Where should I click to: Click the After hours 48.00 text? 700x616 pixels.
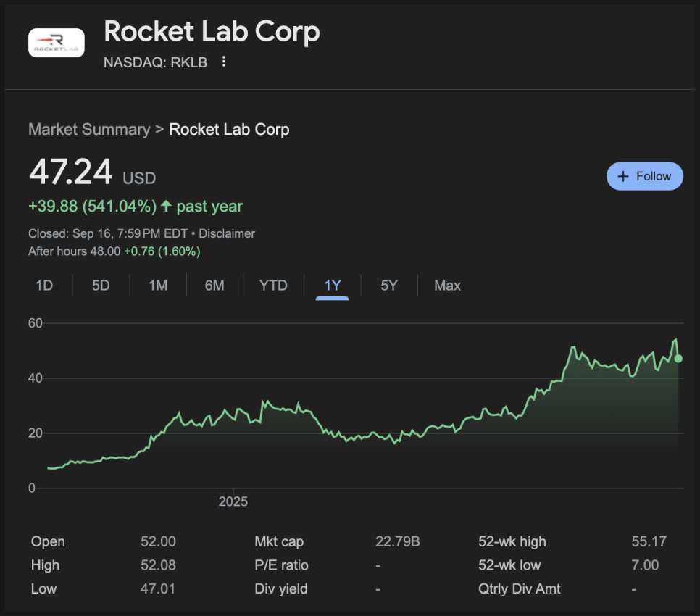coord(74,251)
